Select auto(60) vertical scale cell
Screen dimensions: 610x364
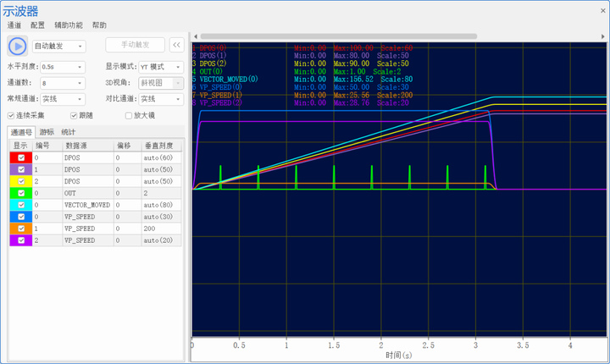click(162, 158)
